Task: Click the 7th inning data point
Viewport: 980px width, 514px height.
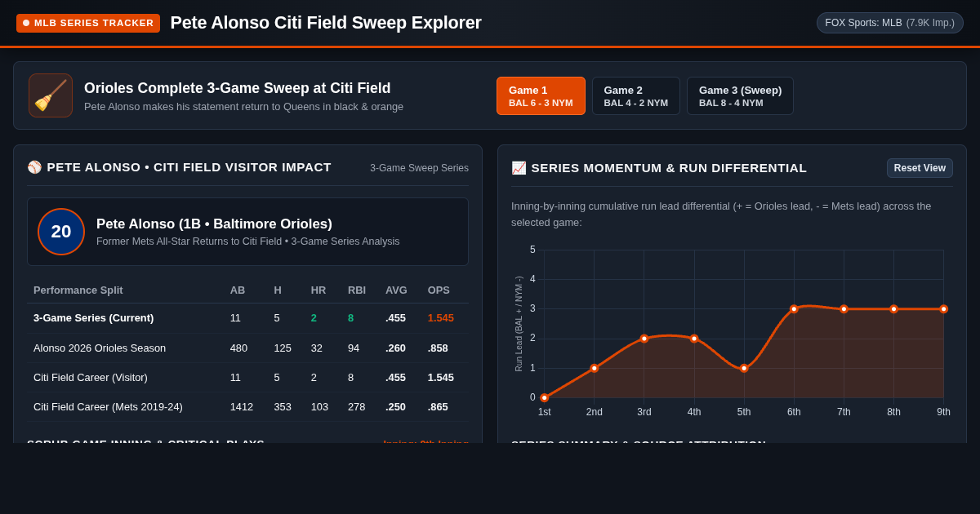Action: click(x=844, y=309)
